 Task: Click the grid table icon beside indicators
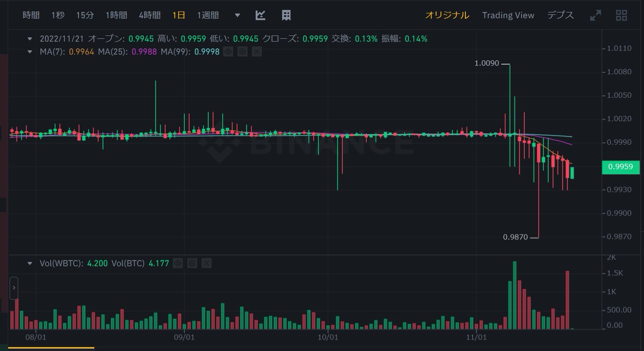click(x=287, y=15)
